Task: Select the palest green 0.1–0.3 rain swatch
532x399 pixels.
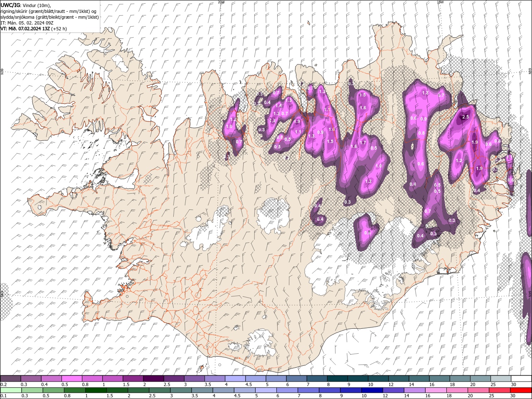Action: click(x=11, y=390)
